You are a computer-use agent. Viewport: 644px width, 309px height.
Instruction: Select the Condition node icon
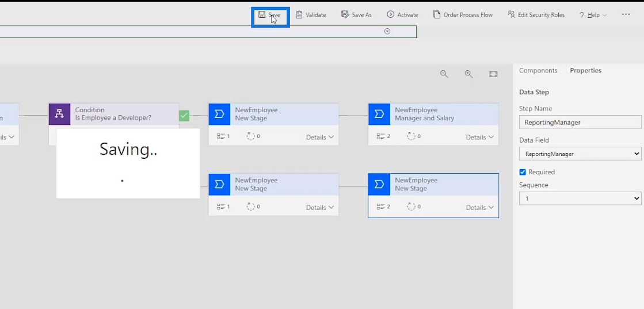click(x=59, y=114)
